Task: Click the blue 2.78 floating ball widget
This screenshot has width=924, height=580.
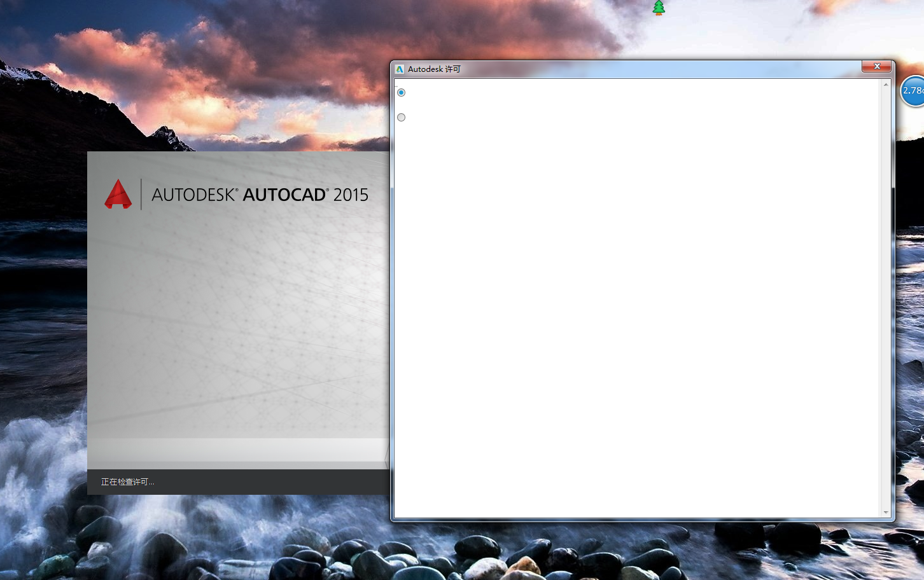Action: click(913, 91)
